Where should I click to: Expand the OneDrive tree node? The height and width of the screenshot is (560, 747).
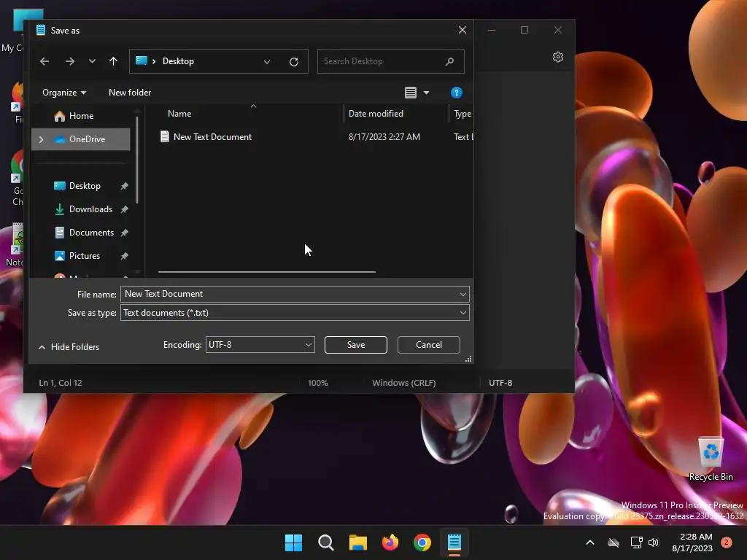tap(41, 139)
